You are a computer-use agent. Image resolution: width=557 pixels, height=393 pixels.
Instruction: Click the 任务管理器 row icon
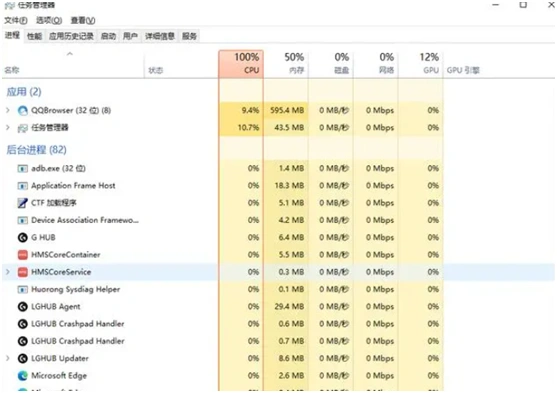point(23,128)
